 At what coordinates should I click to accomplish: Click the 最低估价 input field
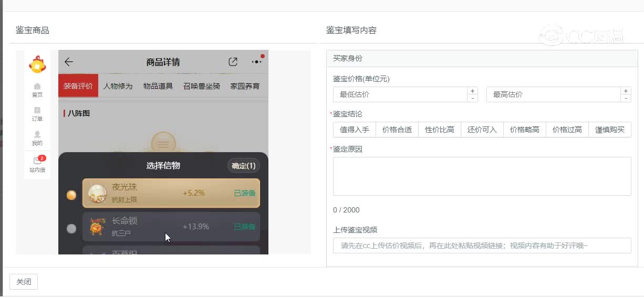click(x=400, y=94)
